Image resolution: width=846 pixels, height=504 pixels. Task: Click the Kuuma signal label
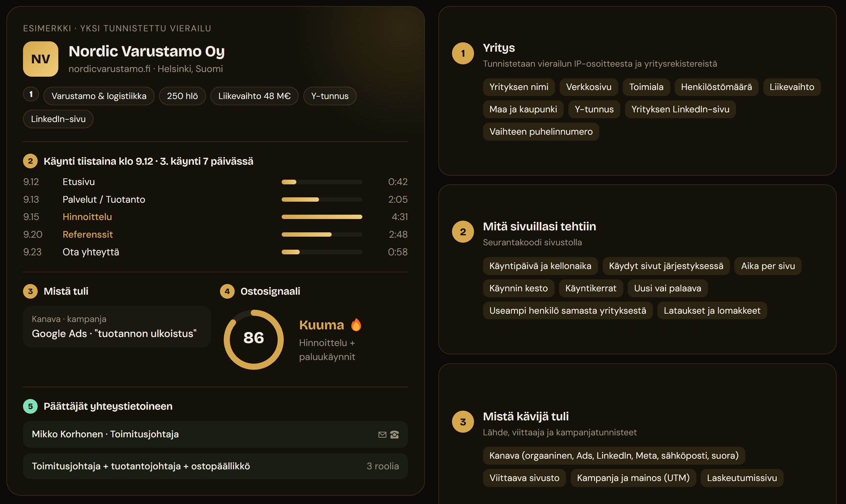(x=322, y=325)
